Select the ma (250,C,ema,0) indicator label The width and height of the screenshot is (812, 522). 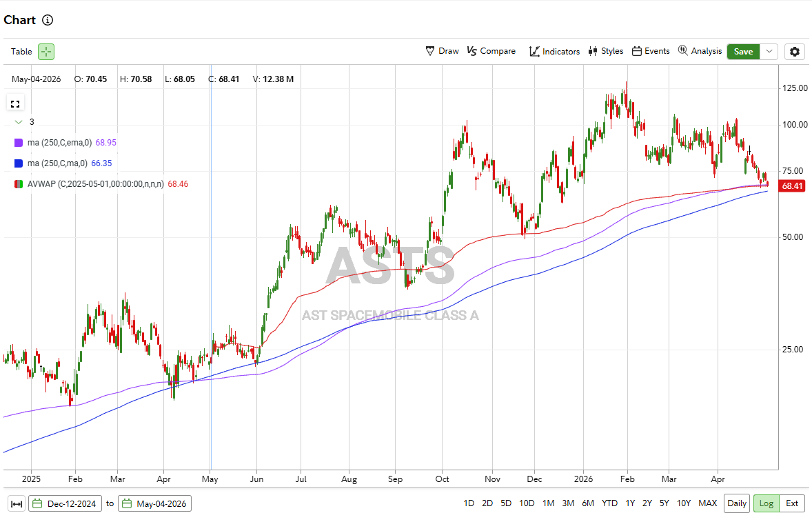tap(59, 143)
